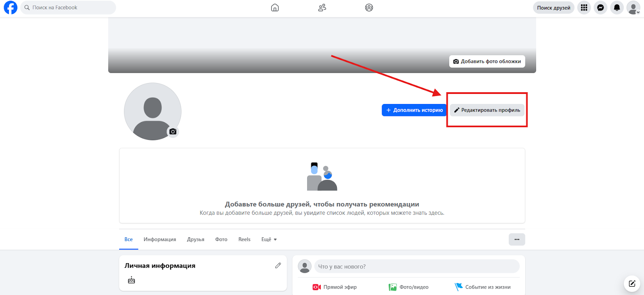Open the three-dots profile options menu

[517, 239]
